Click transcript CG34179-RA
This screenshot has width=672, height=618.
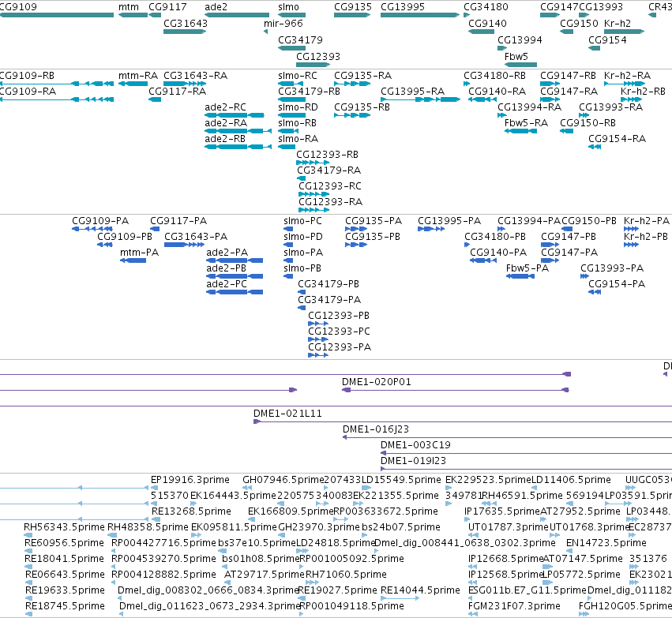[x=302, y=178]
